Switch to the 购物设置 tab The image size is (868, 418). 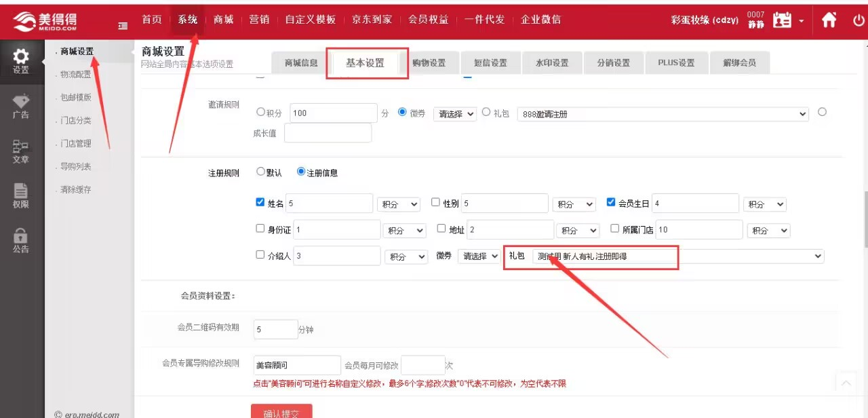tap(429, 63)
